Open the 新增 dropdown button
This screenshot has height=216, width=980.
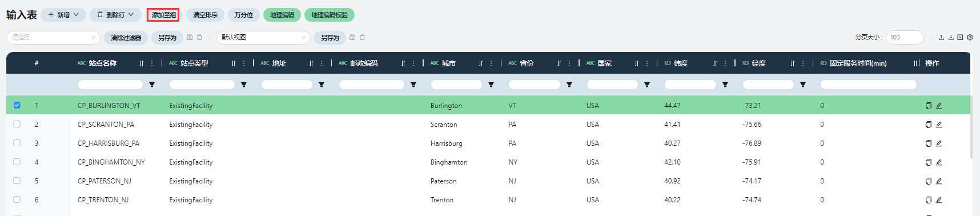63,15
